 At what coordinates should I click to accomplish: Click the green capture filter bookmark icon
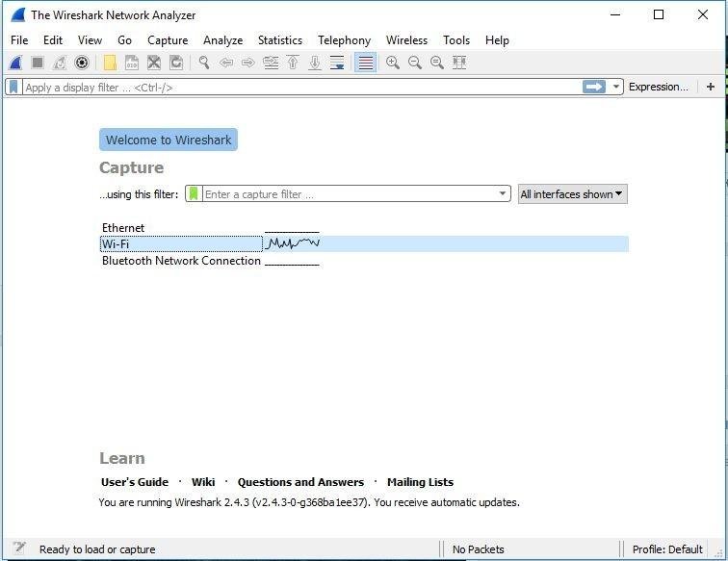(194, 193)
